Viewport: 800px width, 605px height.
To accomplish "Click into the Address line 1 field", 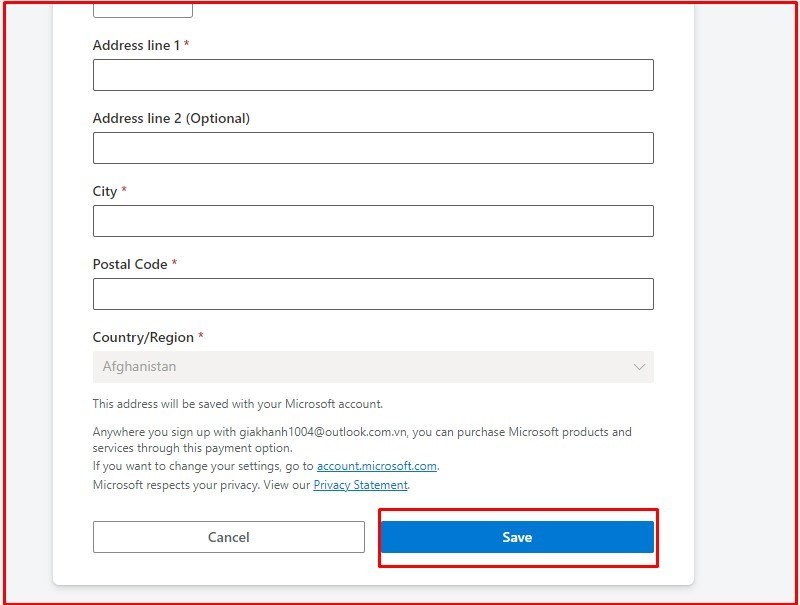I will click(x=373, y=75).
